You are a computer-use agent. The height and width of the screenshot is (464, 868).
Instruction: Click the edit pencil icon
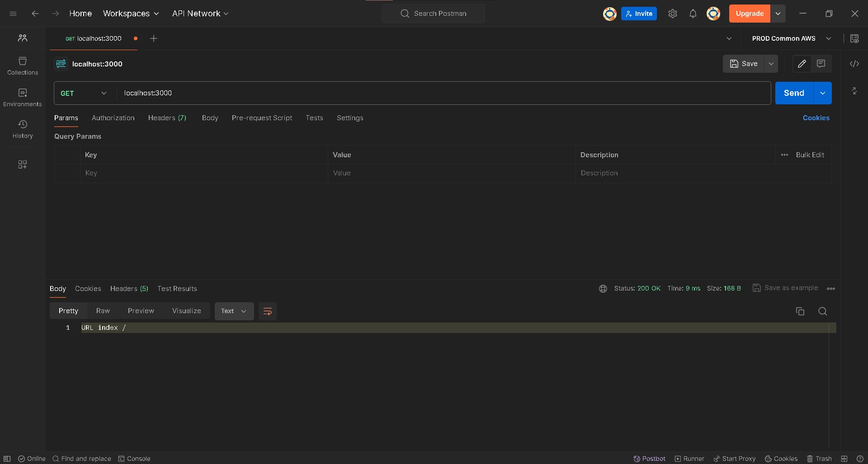pos(802,64)
